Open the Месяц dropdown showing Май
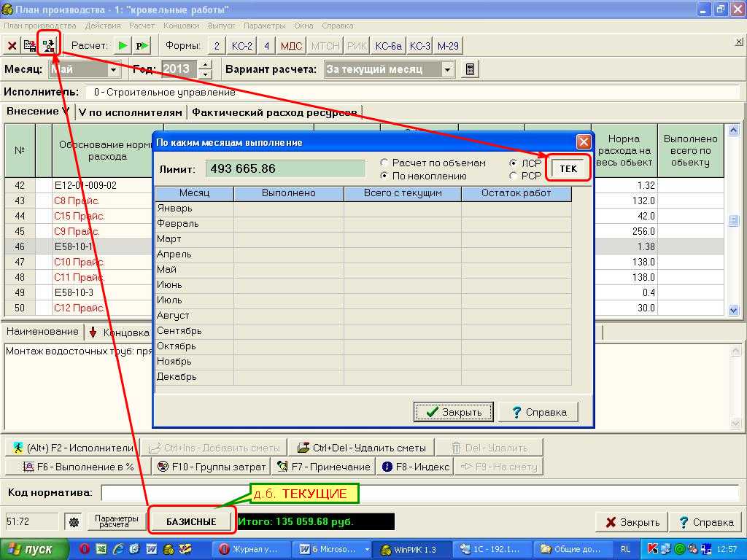Viewport: 747px width, 560px height. click(x=113, y=70)
